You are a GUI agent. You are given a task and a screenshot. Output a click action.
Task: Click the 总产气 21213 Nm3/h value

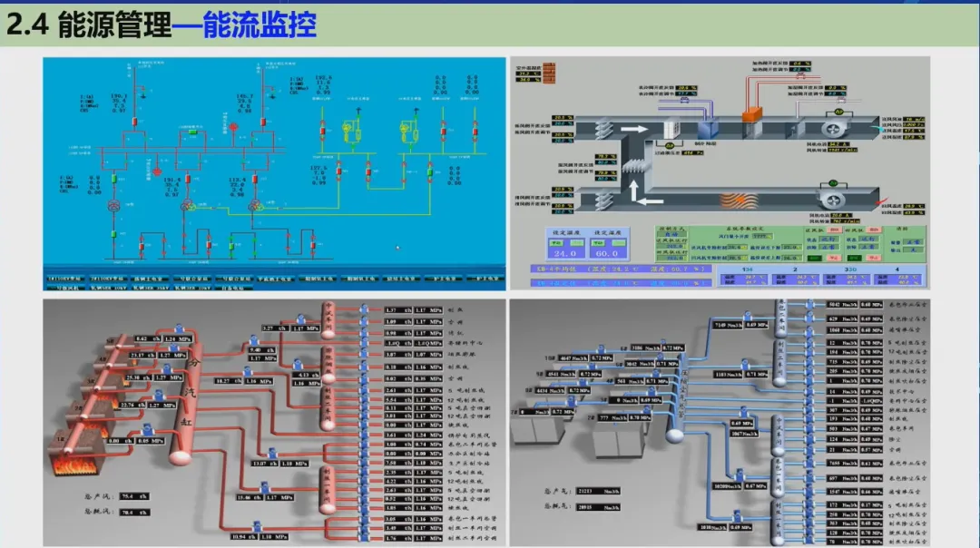click(x=597, y=491)
